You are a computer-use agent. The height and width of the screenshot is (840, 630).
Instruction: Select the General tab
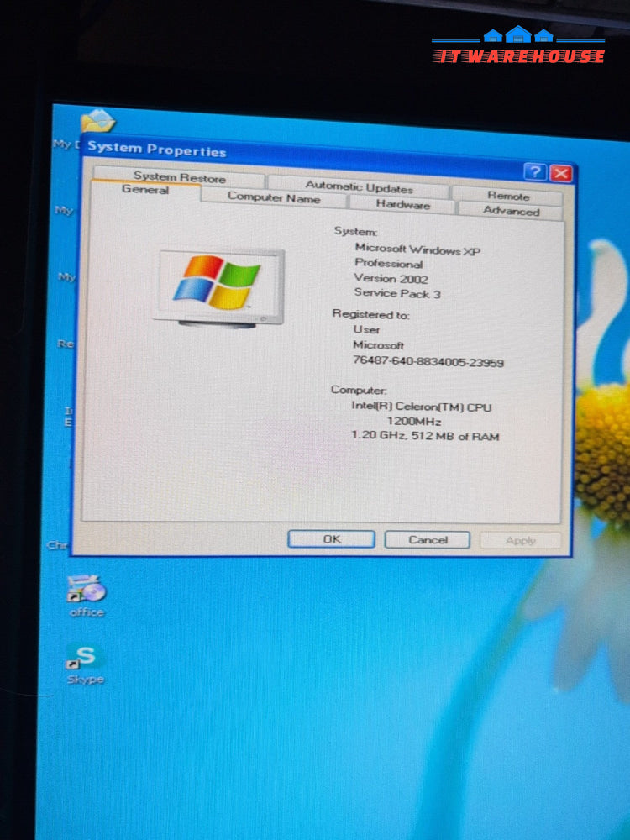coord(145,189)
